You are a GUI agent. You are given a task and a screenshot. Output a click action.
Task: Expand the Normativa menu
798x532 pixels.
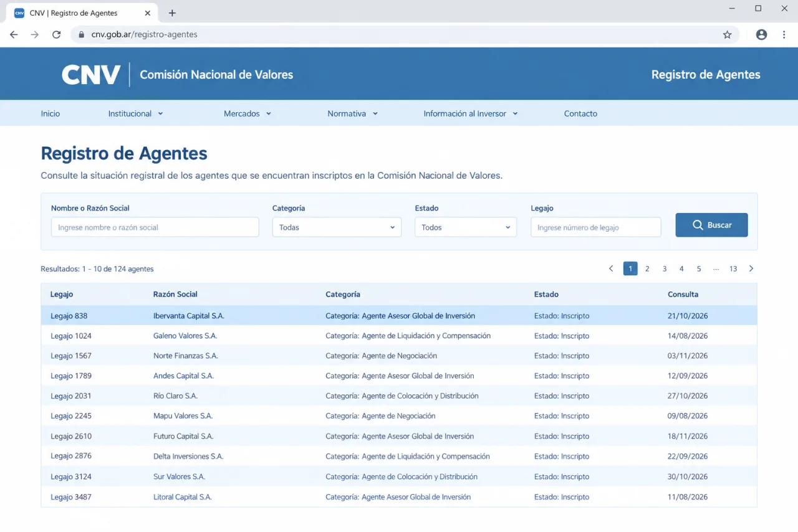353,113
